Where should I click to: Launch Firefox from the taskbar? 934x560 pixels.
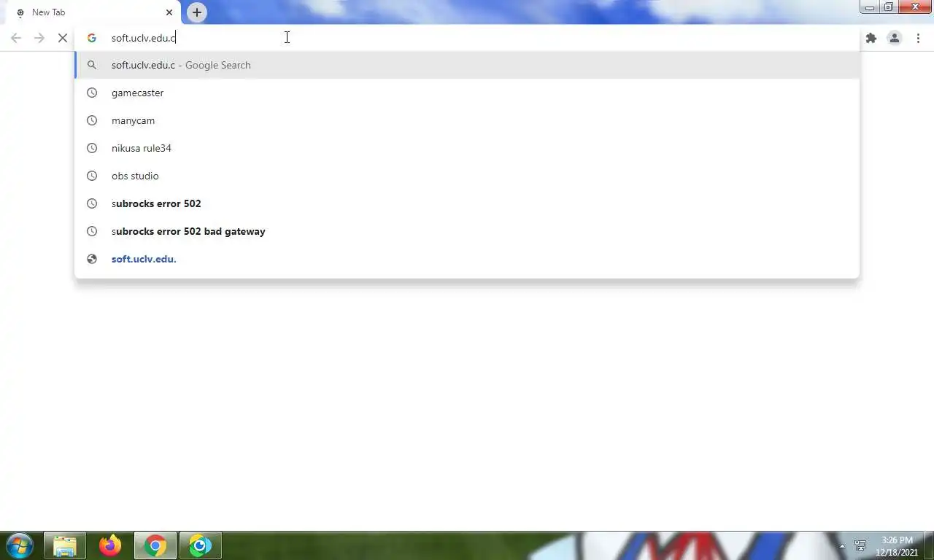(x=110, y=545)
